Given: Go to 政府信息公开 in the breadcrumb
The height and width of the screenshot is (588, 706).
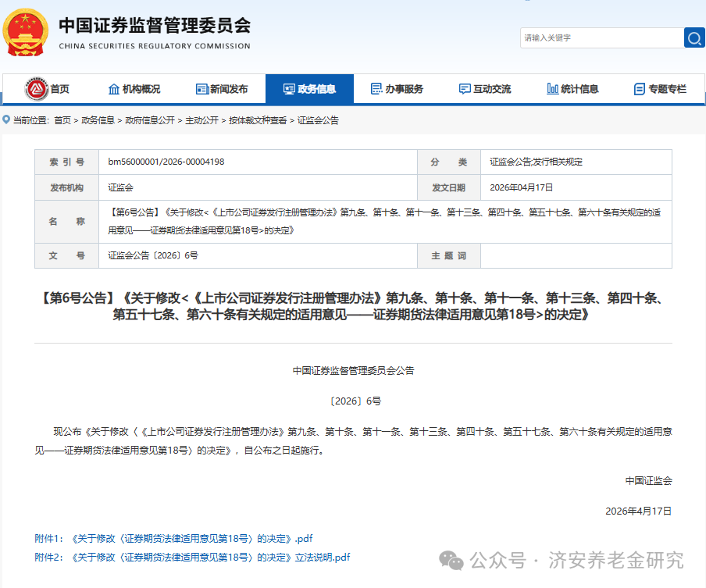Looking at the screenshot, I should click(x=150, y=120).
